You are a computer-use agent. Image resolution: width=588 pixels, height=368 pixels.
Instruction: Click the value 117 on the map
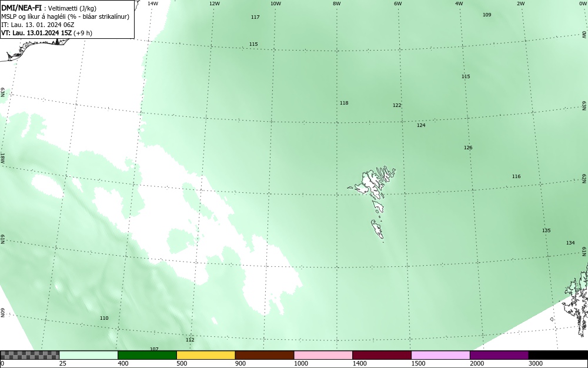[x=255, y=17]
